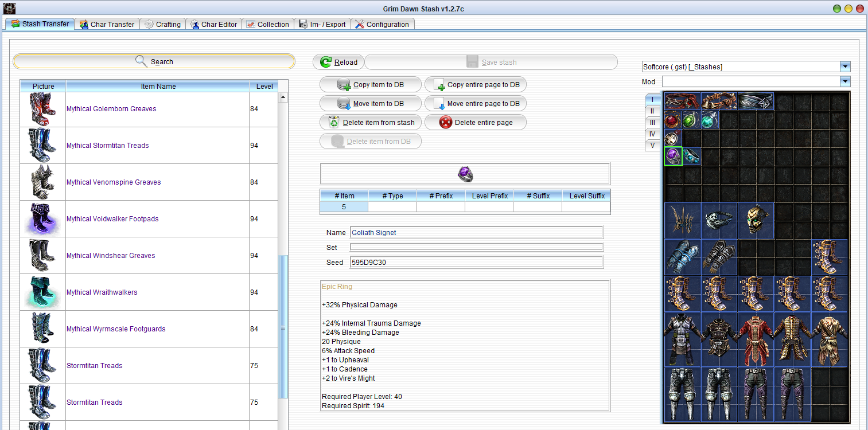Select the golden helmet in the stash grid
The width and height of the screenshot is (868, 430).
point(756,220)
